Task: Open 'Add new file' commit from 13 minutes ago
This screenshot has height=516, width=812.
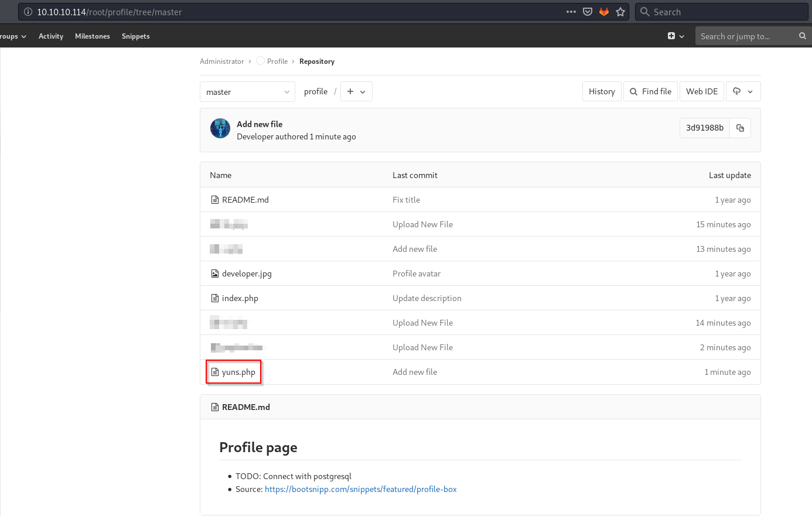Action: 415,249
